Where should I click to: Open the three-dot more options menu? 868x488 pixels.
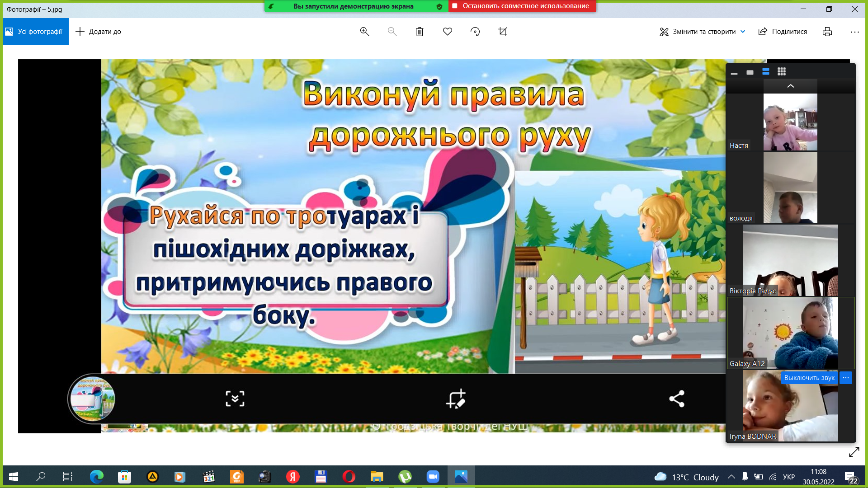[854, 32]
